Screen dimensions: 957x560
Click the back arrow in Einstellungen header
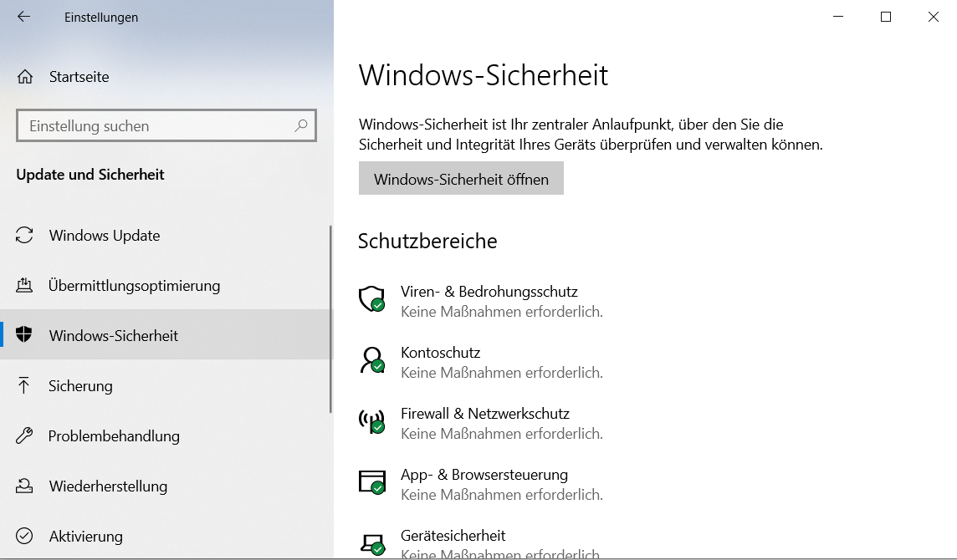pos(23,17)
